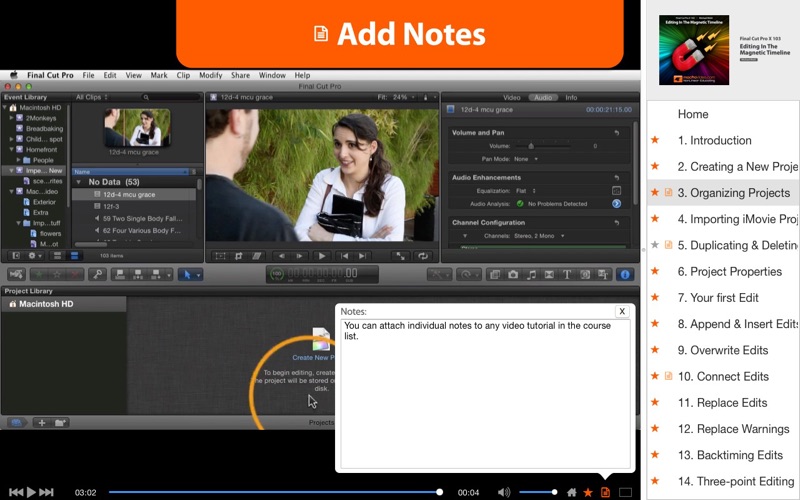Screen dimensions: 800x500
Task: Toggle the blue Inspector info button
Action: [624, 274]
